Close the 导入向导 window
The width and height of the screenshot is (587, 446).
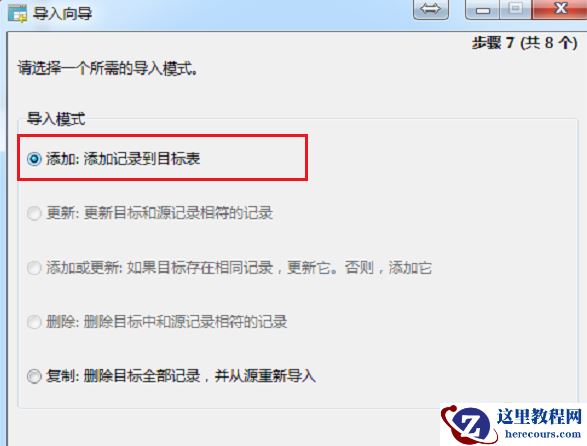point(559,9)
